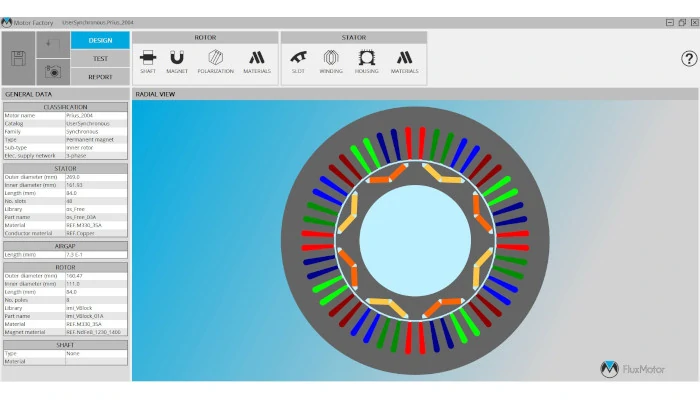This screenshot has width=700, height=400.
Task: Click the UserSynchronous.Prius_2004 title text
Action: (97, 22)
